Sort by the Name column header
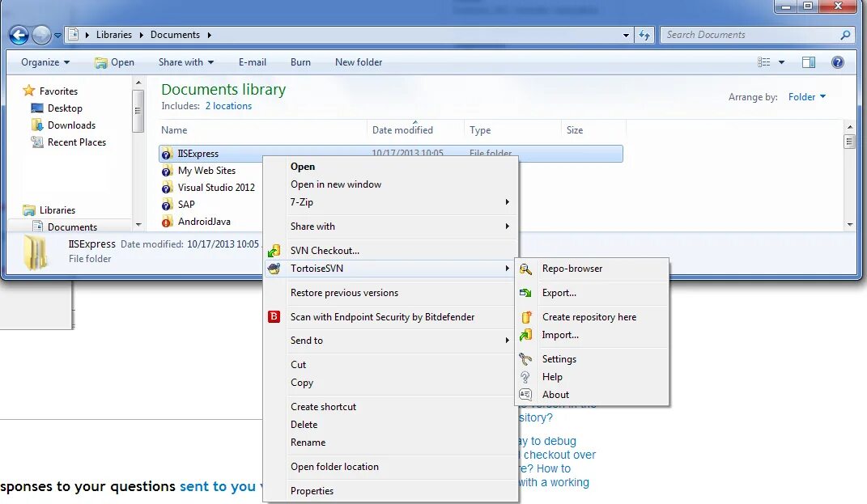Image resolution: width=867 pixels, height=504 pixels. pos(262,130)
